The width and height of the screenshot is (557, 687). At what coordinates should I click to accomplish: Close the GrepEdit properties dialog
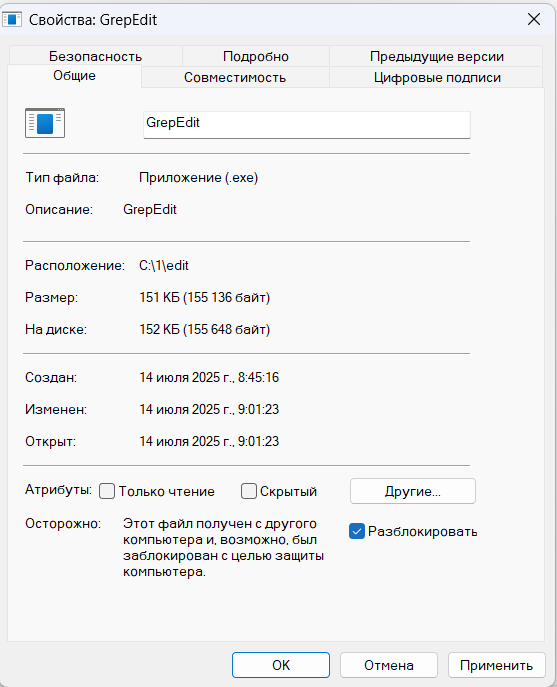click(x=534, y=19)
